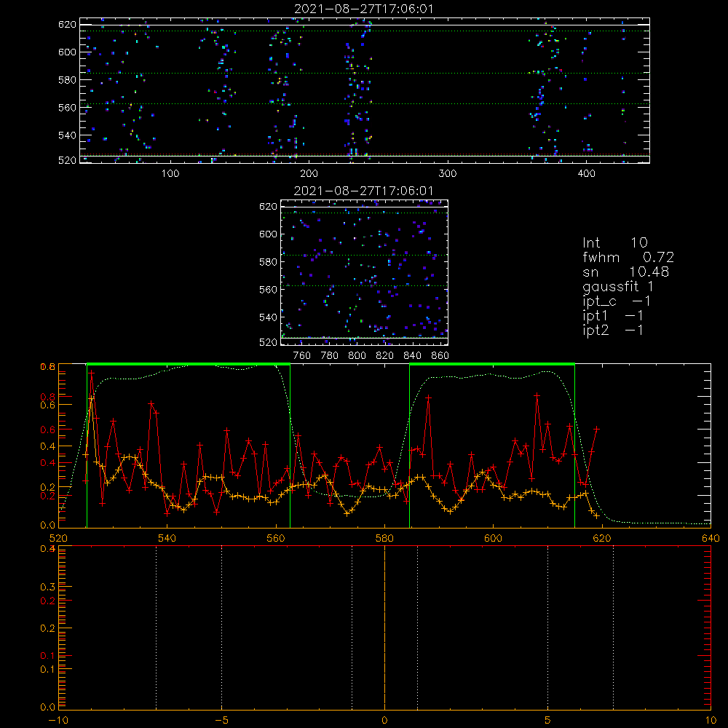Click the '5' x-axis label of the bottom plot
The image size is (728, 728).
pos(548,720)
